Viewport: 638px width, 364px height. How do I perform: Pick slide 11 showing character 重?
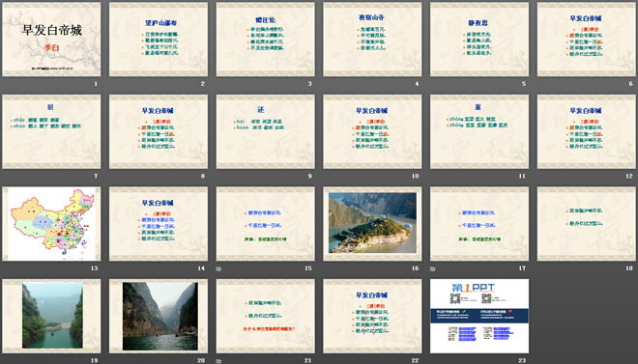coord(479,131)
